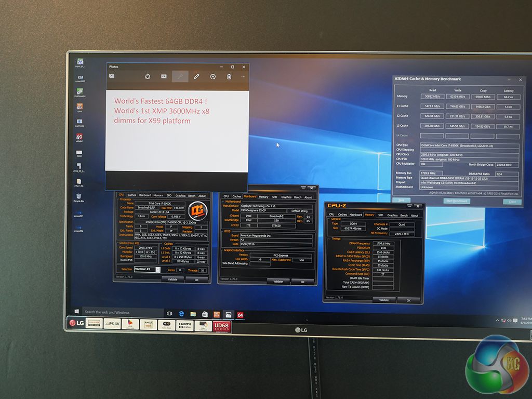Open the Windows Start menu
Screen dimensions: 532x399
[x=76, y=312]
